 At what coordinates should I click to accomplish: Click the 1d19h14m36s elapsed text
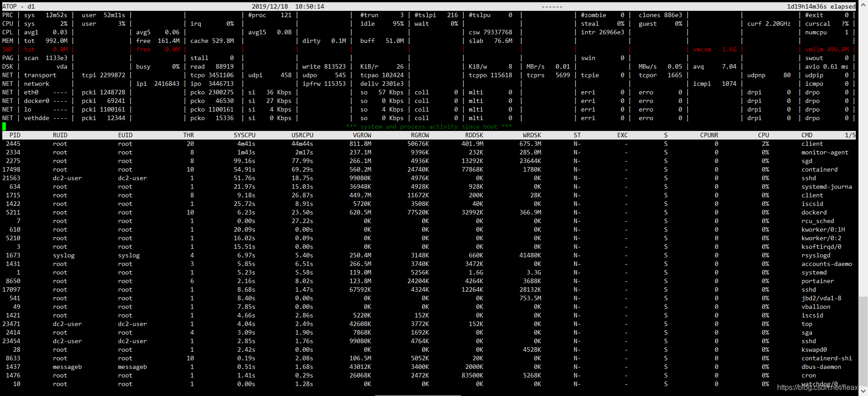coord(821,6)
